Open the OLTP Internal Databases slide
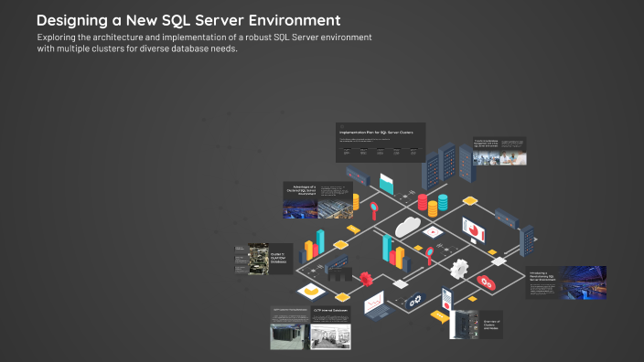The width and height of the screenshot is (644, 362). point(330,327)
